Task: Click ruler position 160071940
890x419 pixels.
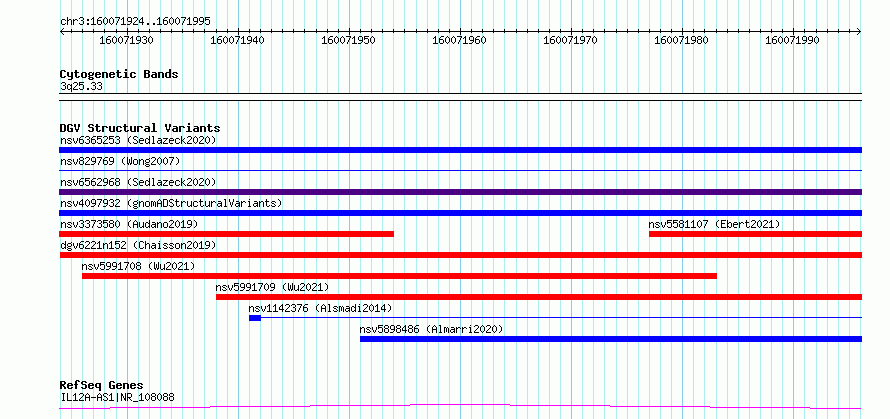Action: 237,40
